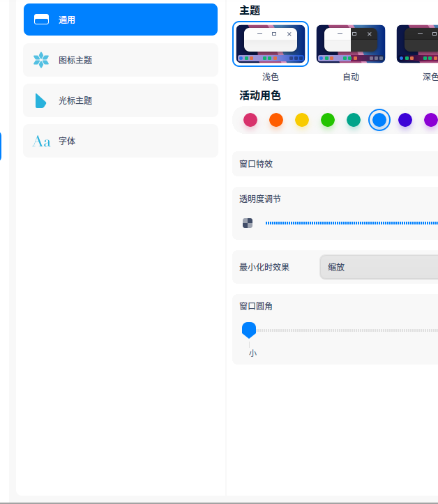Click the 活动用色 heading

click(x=260, y=96)
